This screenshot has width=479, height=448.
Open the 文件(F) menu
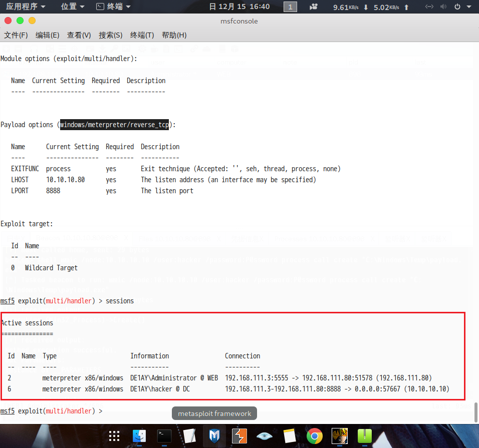[16, 35]
